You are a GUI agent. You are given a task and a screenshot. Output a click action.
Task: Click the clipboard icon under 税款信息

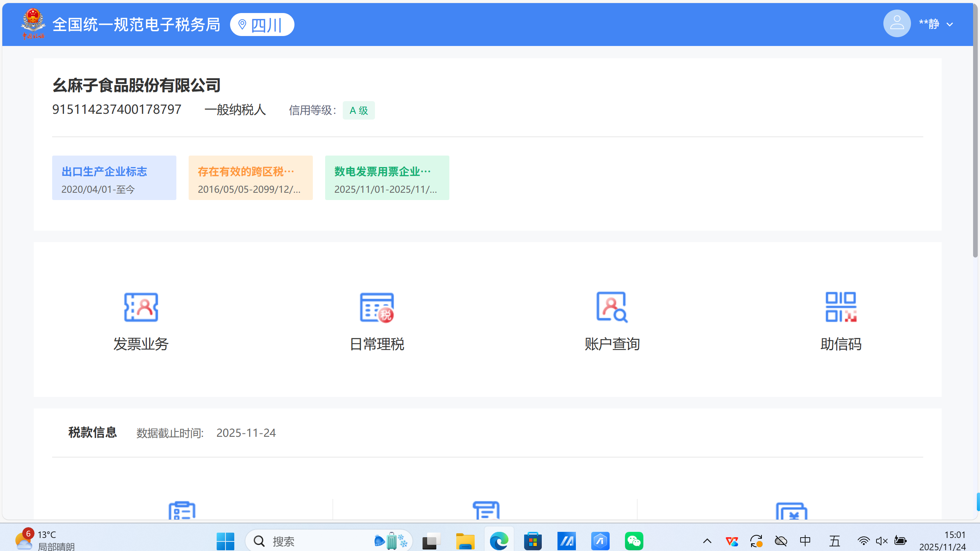coord(182,510)
